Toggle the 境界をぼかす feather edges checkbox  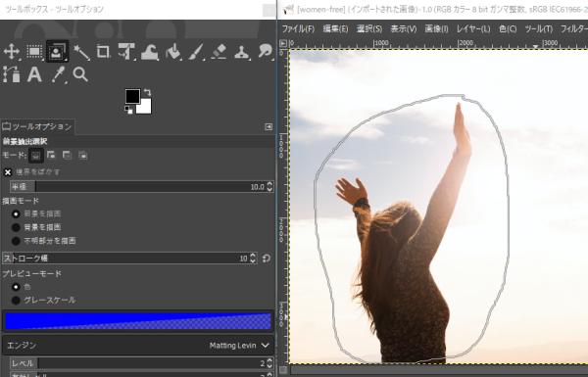(x=8, y=172)
